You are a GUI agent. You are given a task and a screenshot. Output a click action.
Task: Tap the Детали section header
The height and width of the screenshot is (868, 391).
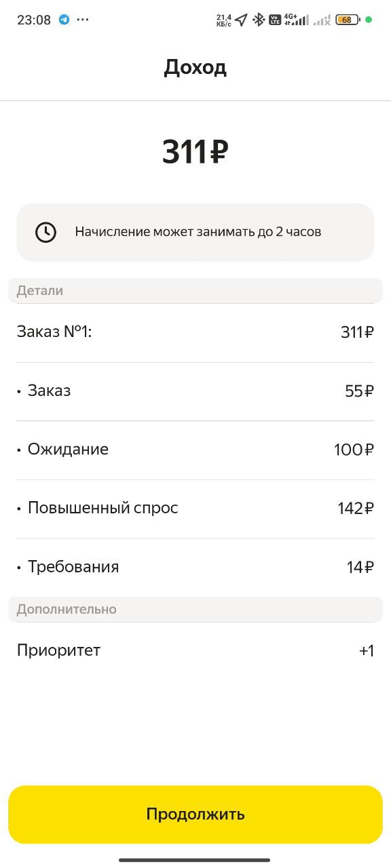tap(195, 291)
